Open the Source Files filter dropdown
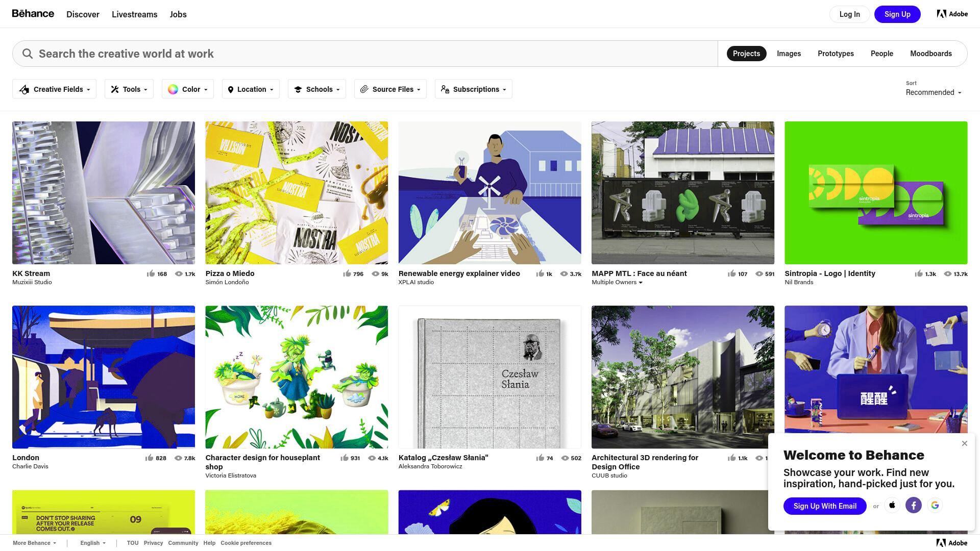Screen dimensions: 980x551 [390, 89]
